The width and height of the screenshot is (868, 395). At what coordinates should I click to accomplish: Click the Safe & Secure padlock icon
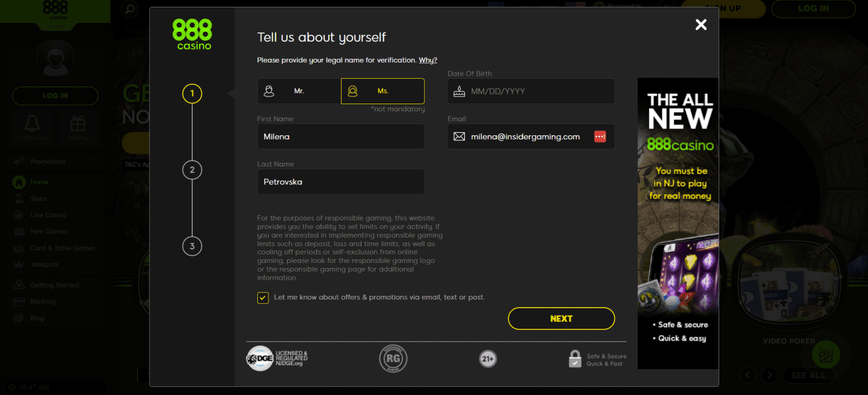click(x=575, y=359)
